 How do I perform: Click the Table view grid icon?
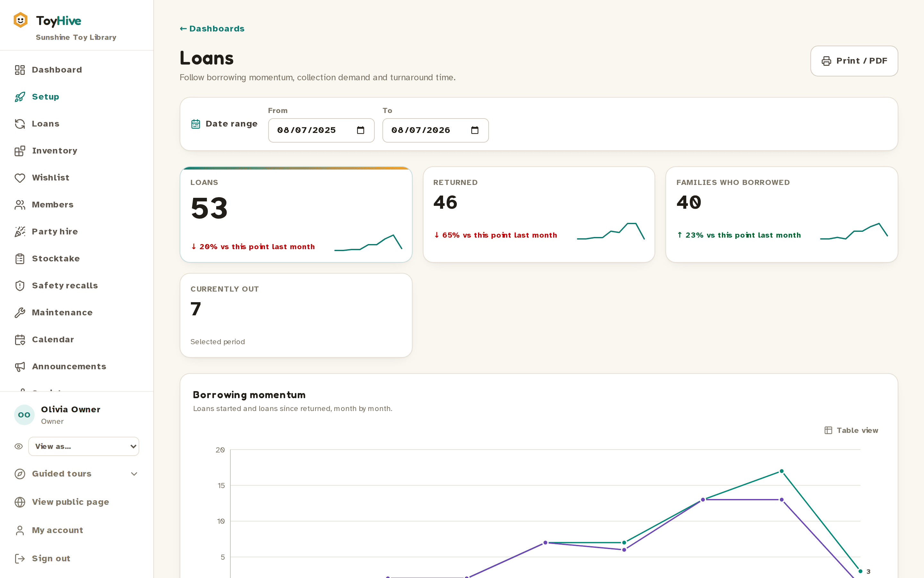pos(828,430)
